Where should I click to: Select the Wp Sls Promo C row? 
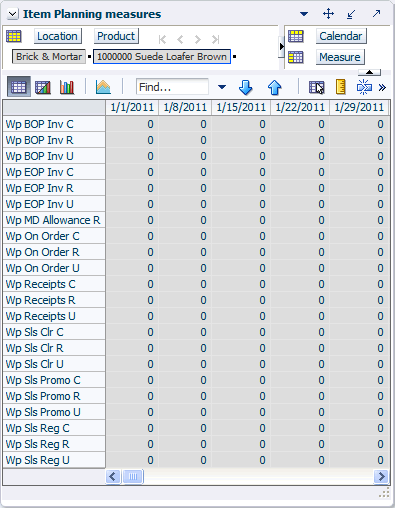54,380
